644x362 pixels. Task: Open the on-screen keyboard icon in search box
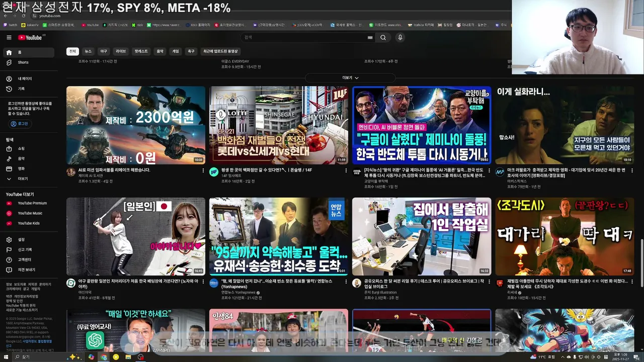(370, 37)
